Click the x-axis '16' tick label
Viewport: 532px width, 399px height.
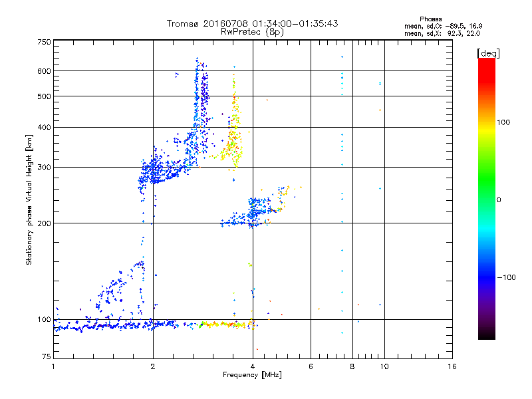[452, 366]
